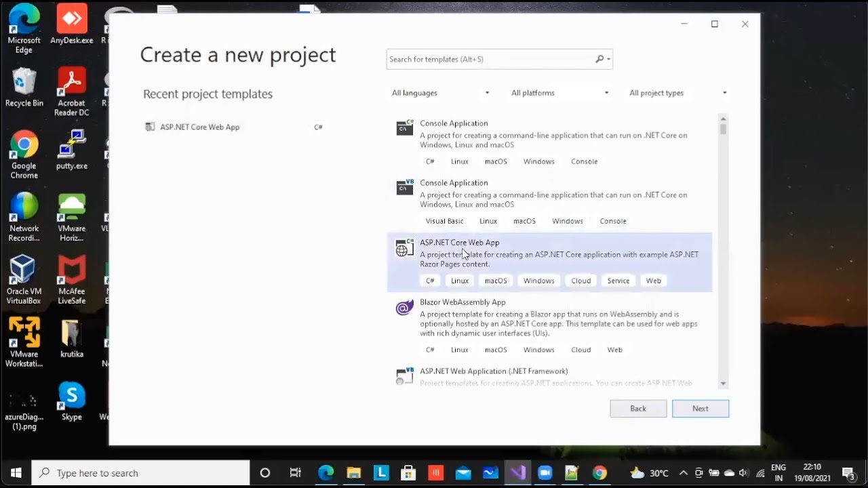Open File Explorer from taskbar

pos(354,473)
